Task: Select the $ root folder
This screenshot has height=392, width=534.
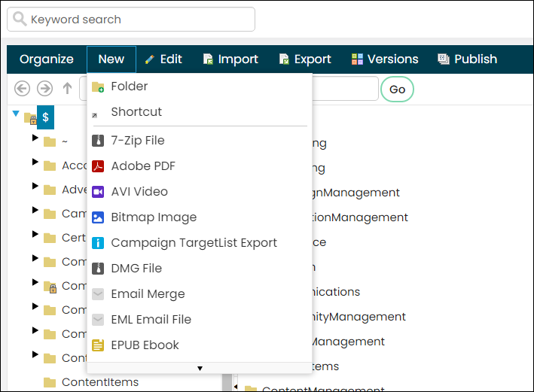Action: pyautogui.click(x=46, y=117)
